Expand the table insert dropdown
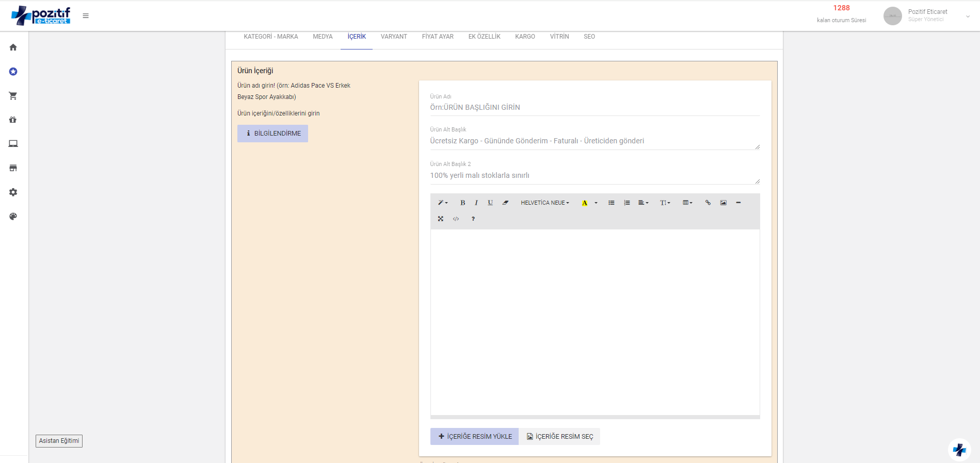Viewport: 980px width, 463px height. point(687,203)
